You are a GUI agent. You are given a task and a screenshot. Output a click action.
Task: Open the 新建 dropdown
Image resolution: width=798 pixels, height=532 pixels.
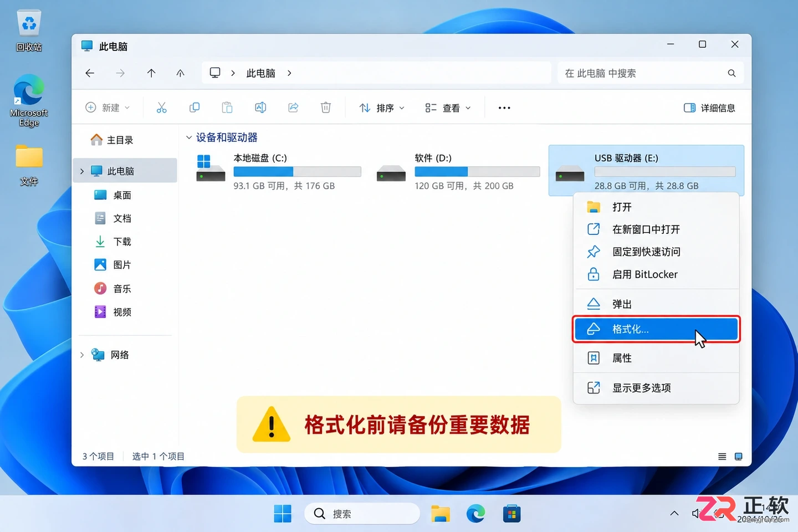[x=108, y=108]
